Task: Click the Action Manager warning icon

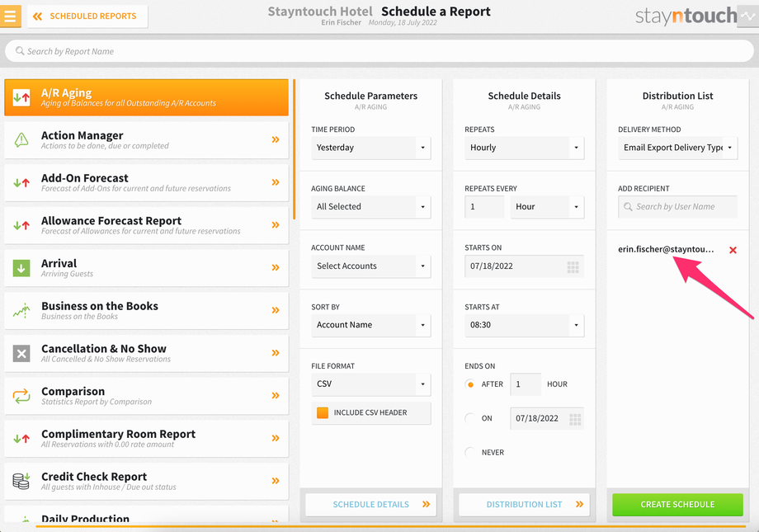Action: [21, 140]
